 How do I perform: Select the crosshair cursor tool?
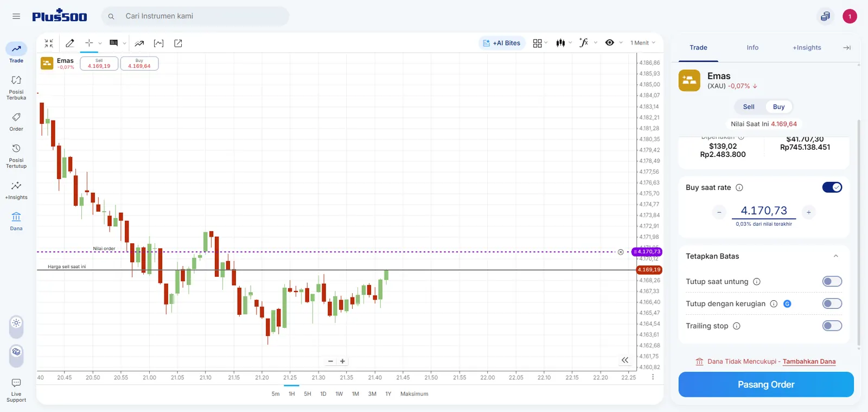tap(89, 43)
